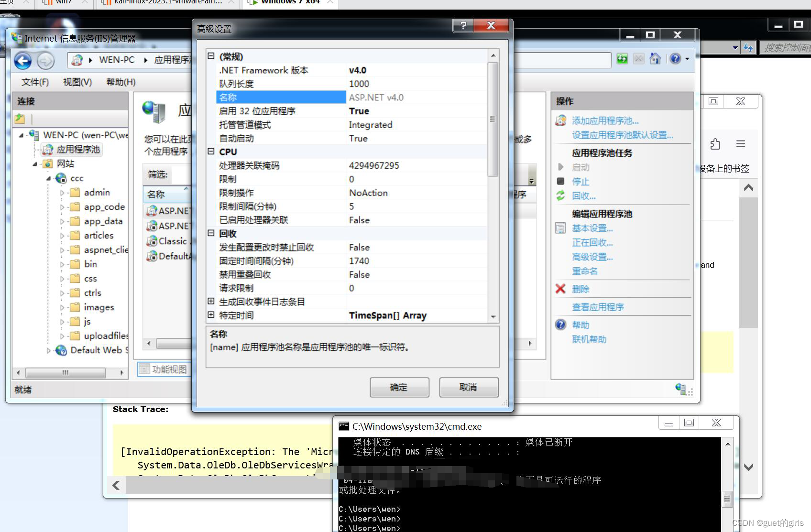Open the 文件(F) menu
This screenshot has width=811, height=532.
[x=35, y=82]
